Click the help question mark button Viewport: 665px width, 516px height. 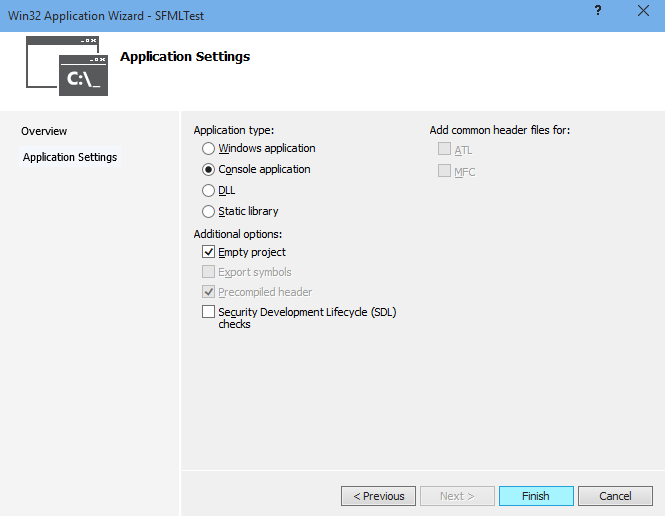tap(598, 11)
